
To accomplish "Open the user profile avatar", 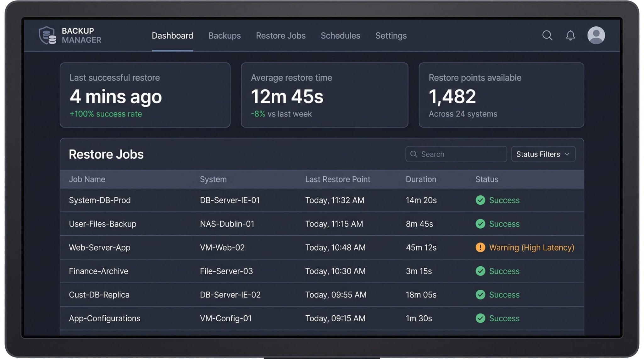I will (x=596, y=35).
